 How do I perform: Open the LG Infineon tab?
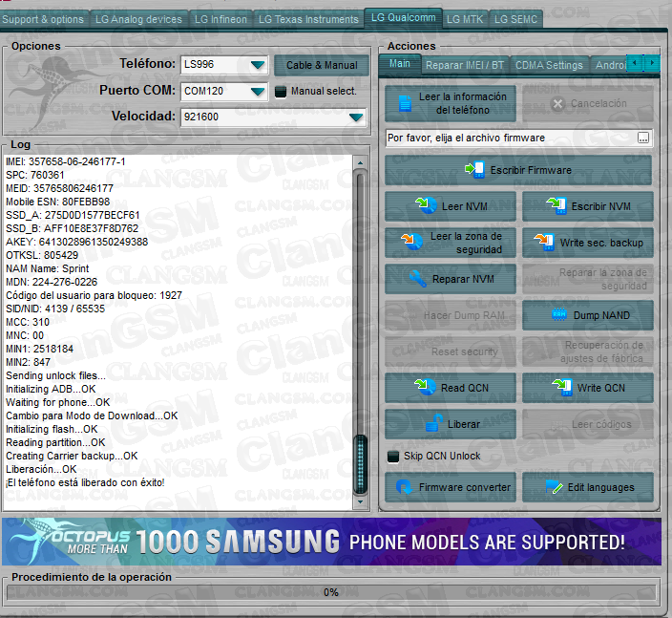[220, 19]
